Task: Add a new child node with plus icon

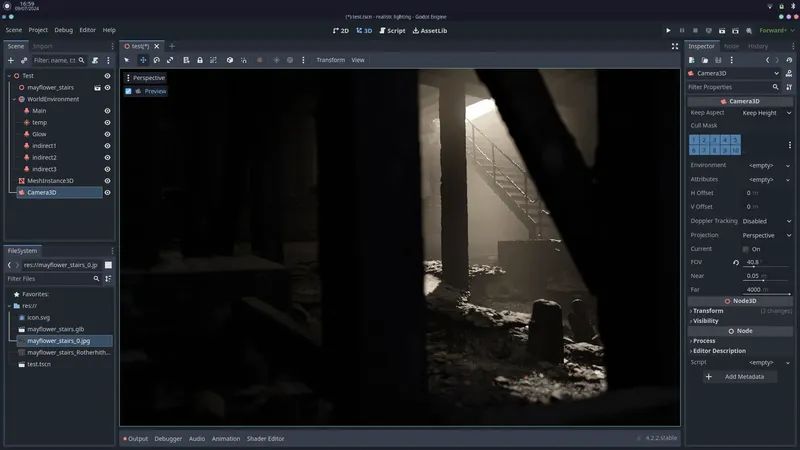Action: pos(11,60)
